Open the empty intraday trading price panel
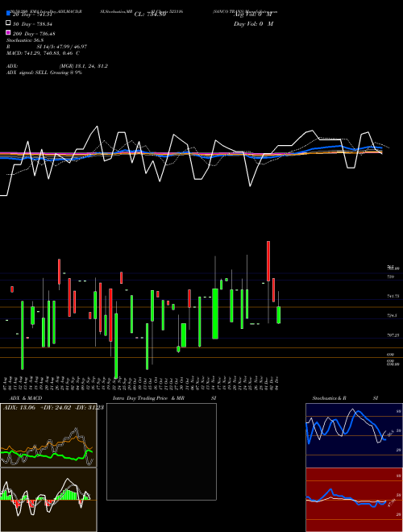Image resolution: width=403 pixels, height=532 pixels. [161, 451]
